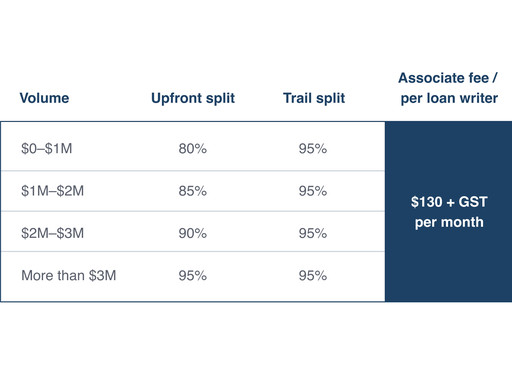This screenshot has width=512, height=384.
Task: Click the $130 + GST text
Action: pyautogui.click(x=449, y=202)
